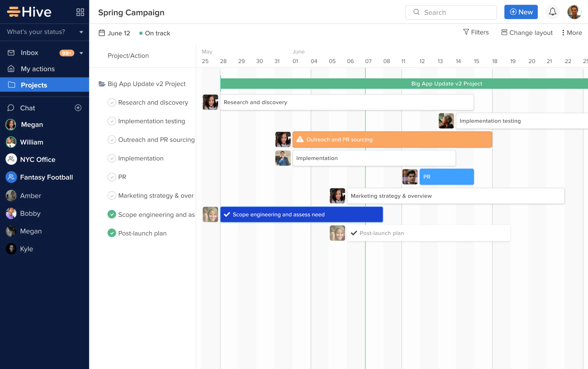The image size is (588, 369).
Task: Open the Filters panel
Action: click(475, 32)
